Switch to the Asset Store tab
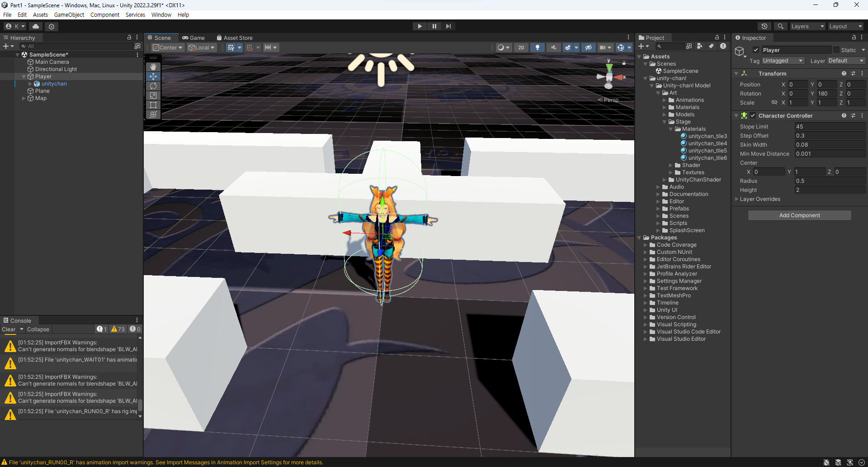 [235, 38]
